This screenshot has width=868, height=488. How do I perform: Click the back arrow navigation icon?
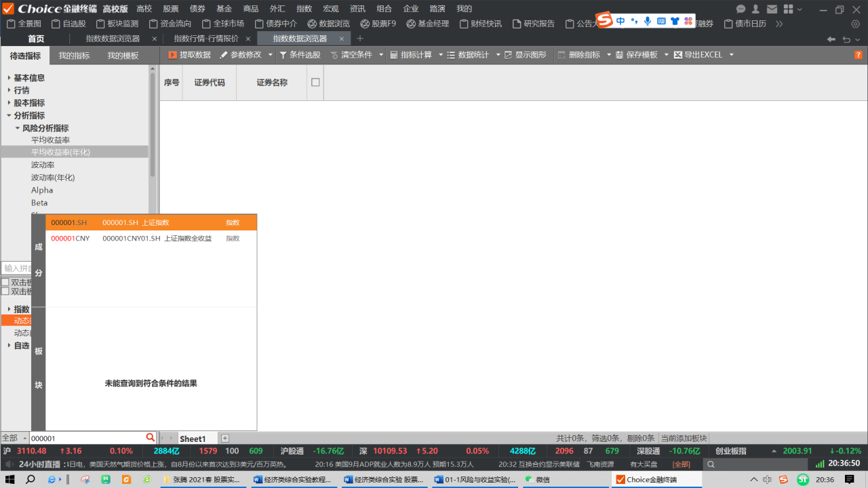pos(831,39)
